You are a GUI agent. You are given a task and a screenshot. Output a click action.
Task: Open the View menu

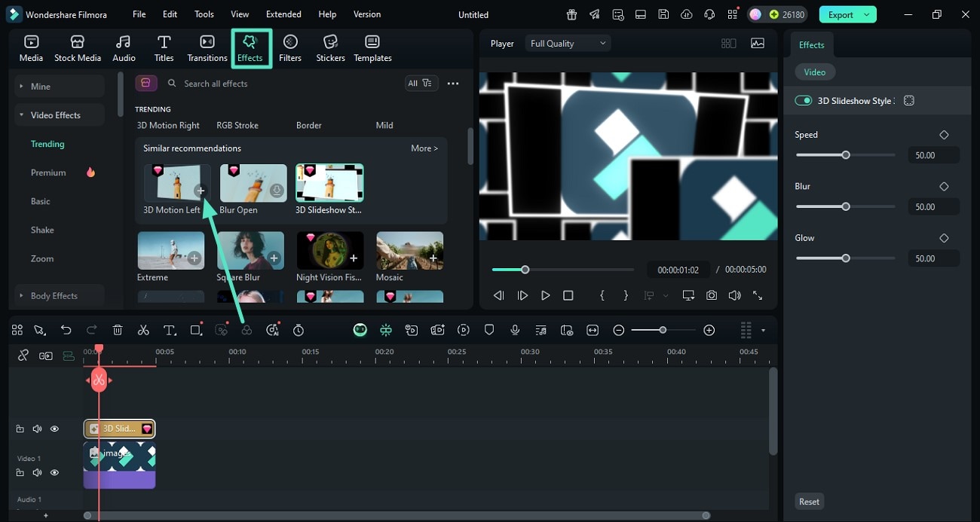240,14
